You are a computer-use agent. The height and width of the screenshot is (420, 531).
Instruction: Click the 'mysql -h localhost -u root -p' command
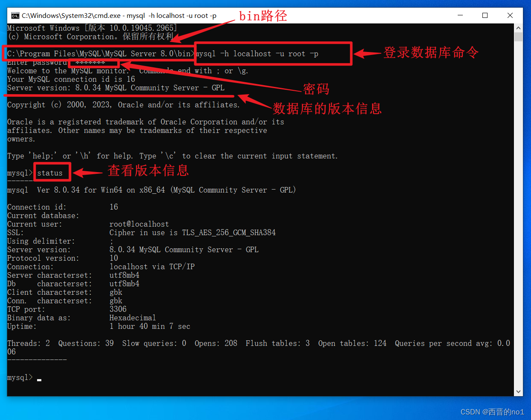click(x=257, y=54)
